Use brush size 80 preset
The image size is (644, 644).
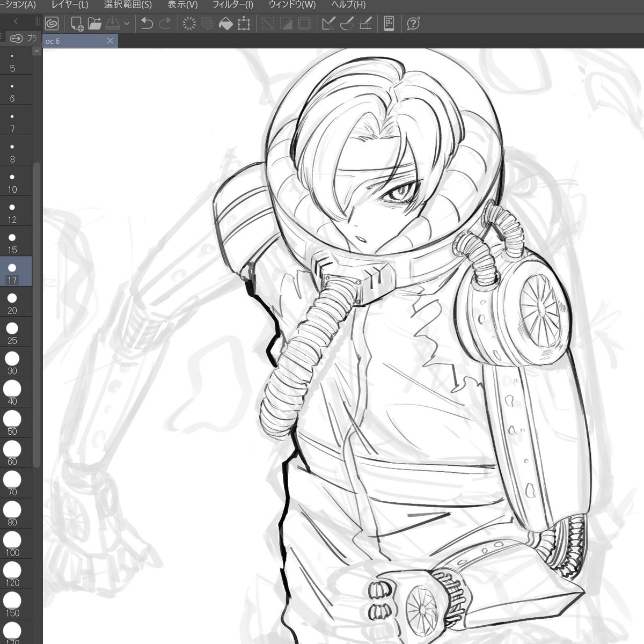click(12, 514)
